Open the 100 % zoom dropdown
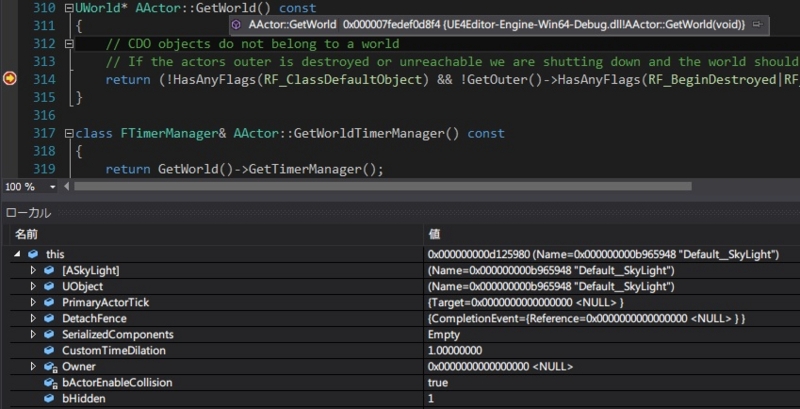 [53, 187]
